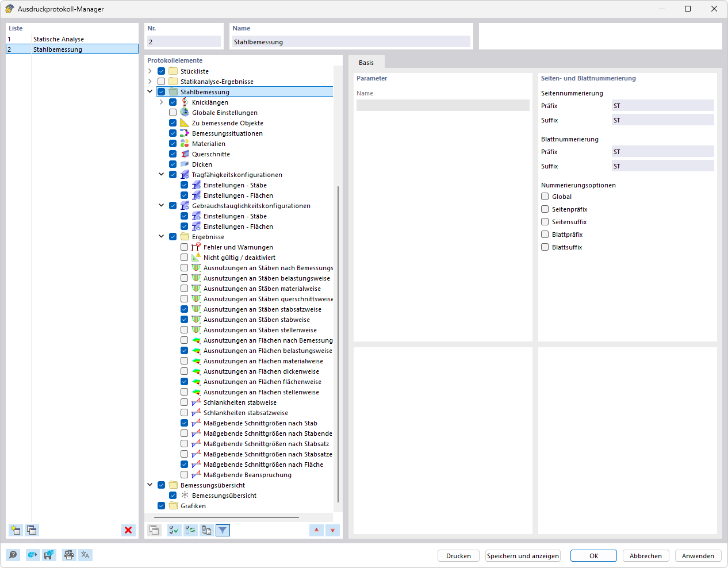Duplicate the selected protocol list entry
728x568 pixels.
(32, 530)
